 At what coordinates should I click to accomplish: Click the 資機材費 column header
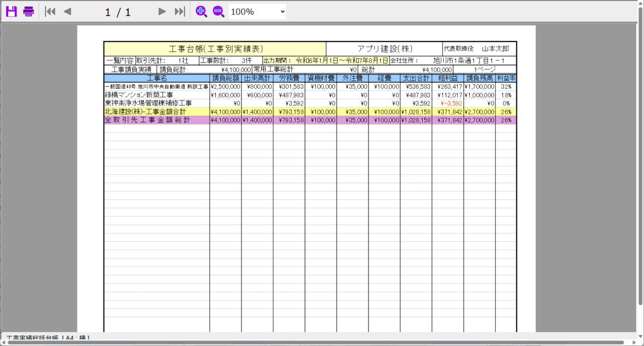(320, 78)
